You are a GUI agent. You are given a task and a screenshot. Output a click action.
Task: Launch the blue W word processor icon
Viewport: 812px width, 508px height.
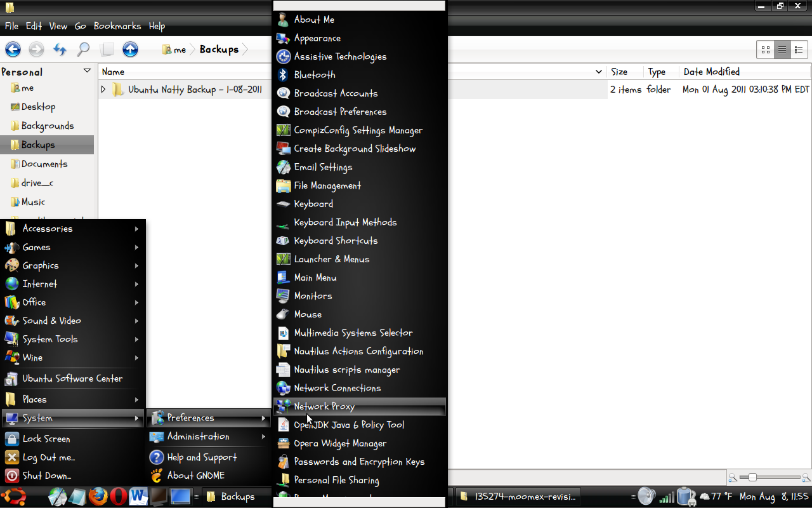click(138, 497)
